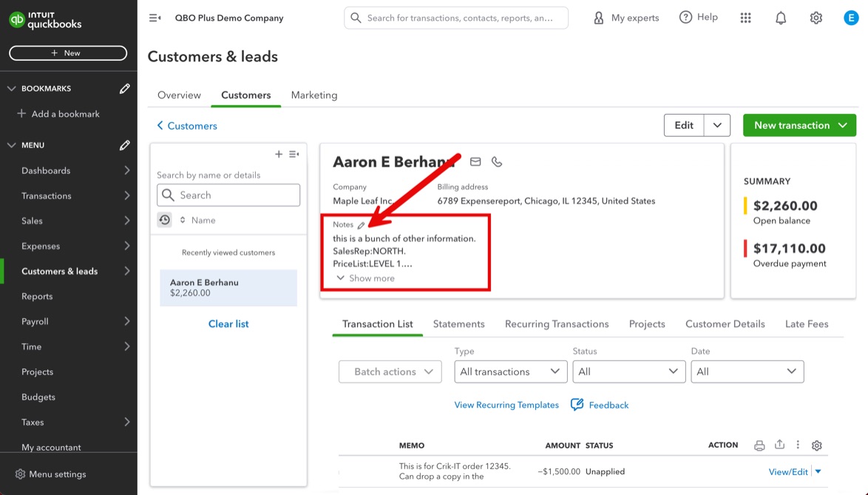Click the print icon above transaction table
Image resolution: width=868 pixels, height=495 pixels.
(759, 445)
